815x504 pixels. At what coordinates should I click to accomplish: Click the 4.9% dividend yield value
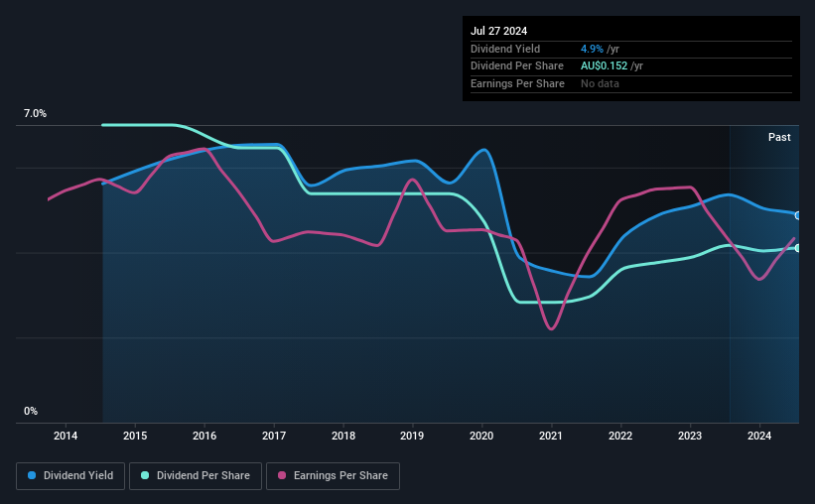(592, 49)
